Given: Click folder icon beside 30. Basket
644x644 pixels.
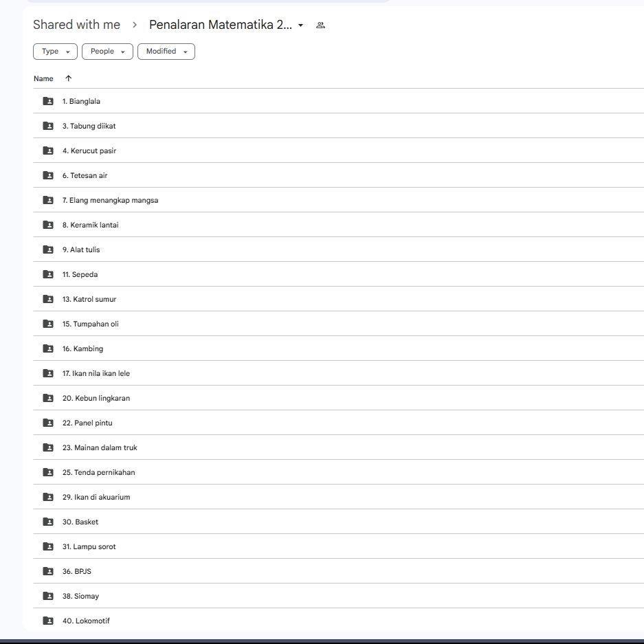Looking at the screenshot, I should (x=48, y=522).
